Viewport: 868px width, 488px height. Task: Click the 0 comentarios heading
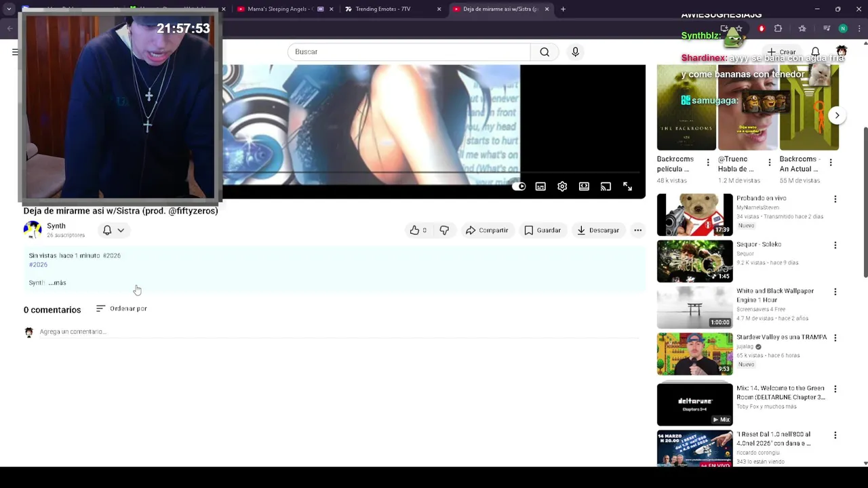point(52,310)
